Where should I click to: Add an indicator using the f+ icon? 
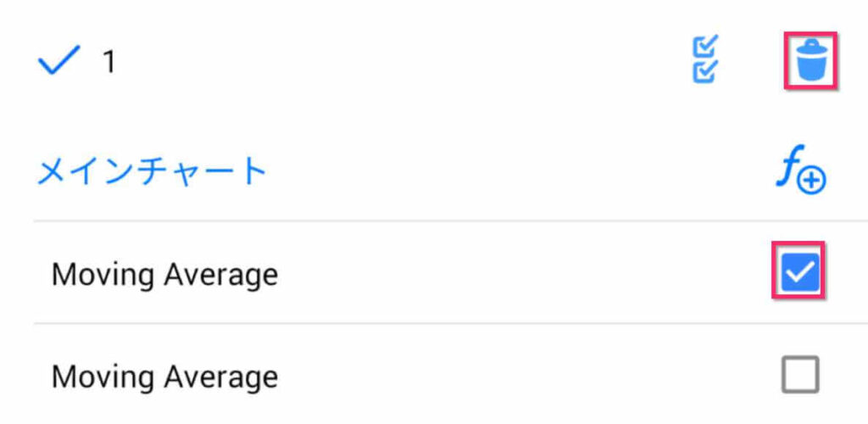(799, 173)
